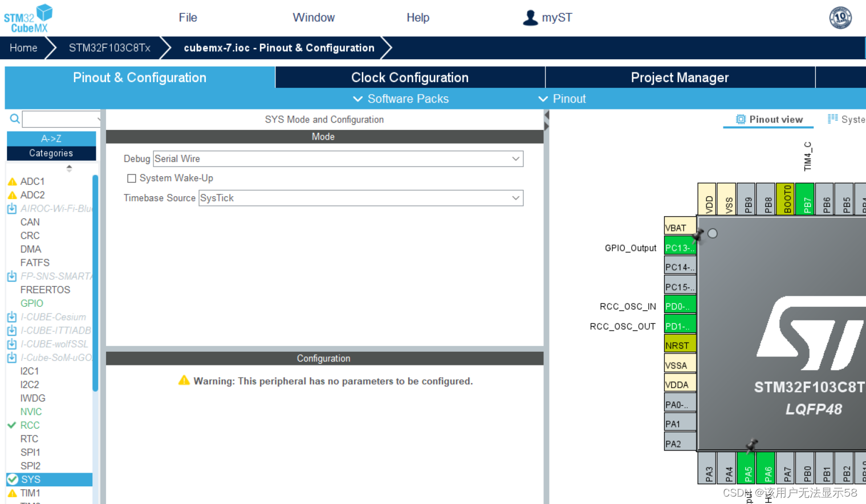Screen dimensions: 866x504
Task: Open the Window menu
Action: pyautogui.click(x=314, y=18)
